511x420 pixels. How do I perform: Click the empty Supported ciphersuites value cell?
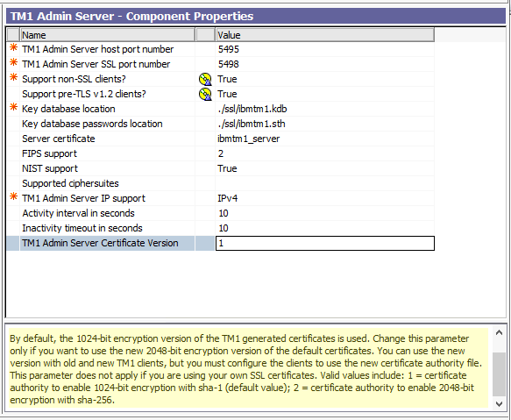point(325,183)
